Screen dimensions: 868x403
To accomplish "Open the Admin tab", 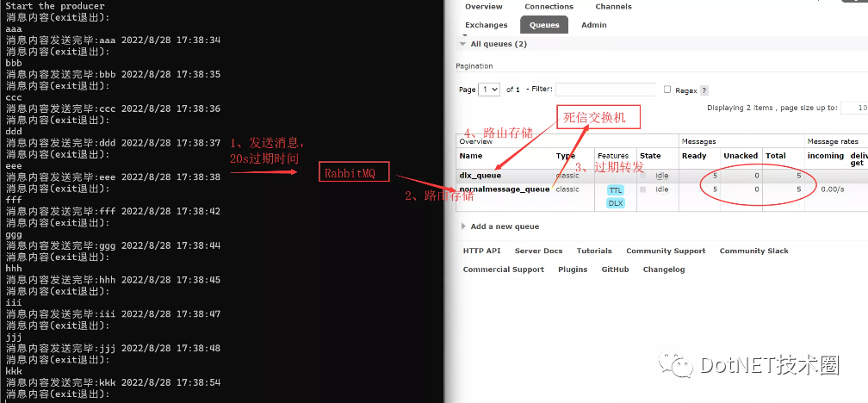I will click(594, 25).
